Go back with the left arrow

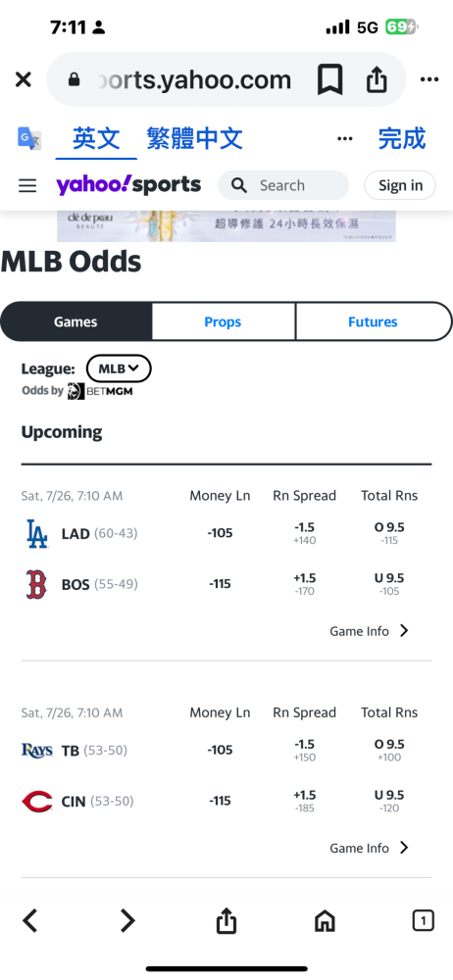pyautogui.click(x=30, y=920)
